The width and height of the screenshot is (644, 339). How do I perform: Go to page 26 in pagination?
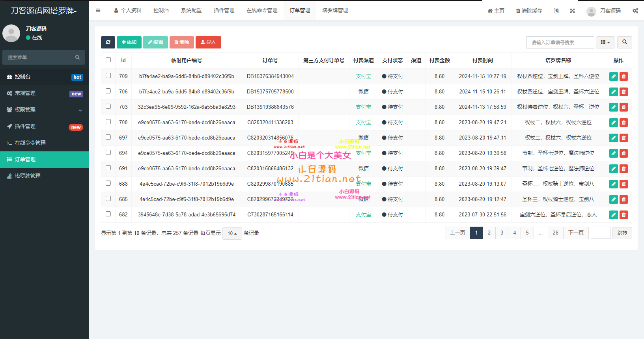pyautogui.click(x=555, y=233)
